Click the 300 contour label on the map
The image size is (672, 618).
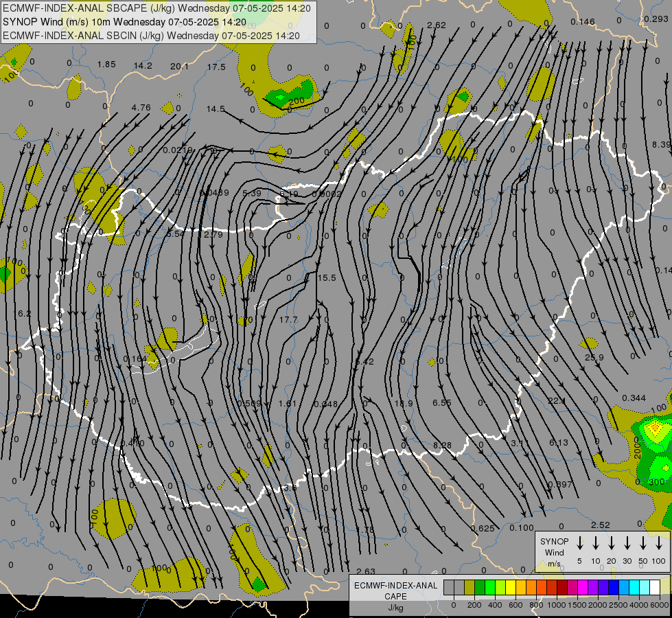point(656,482)
